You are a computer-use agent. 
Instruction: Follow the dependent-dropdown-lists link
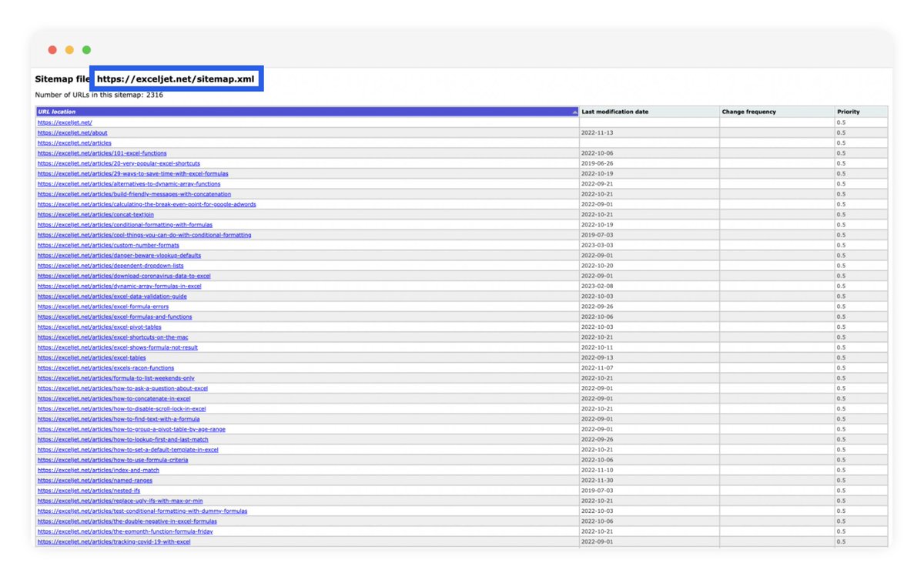110,266
